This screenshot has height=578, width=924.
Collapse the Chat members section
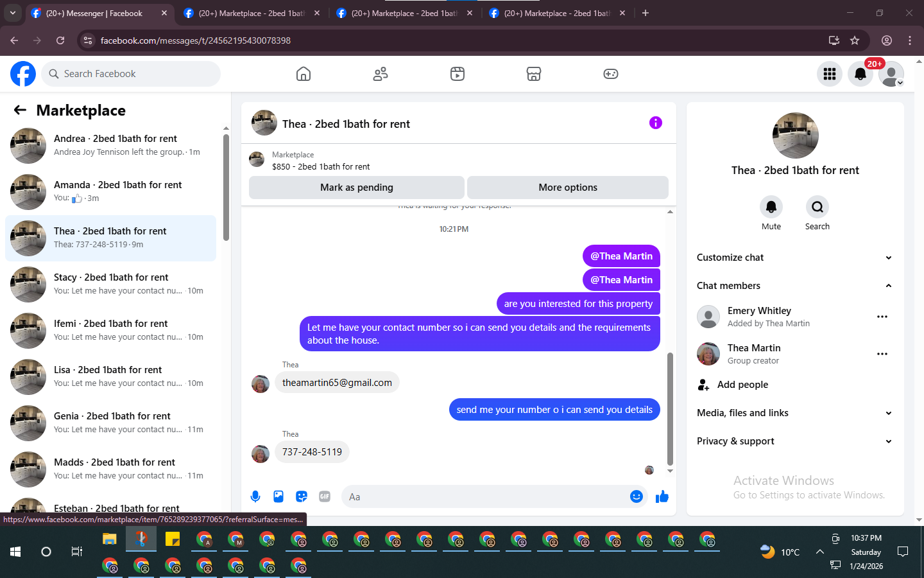coord(795,286)
